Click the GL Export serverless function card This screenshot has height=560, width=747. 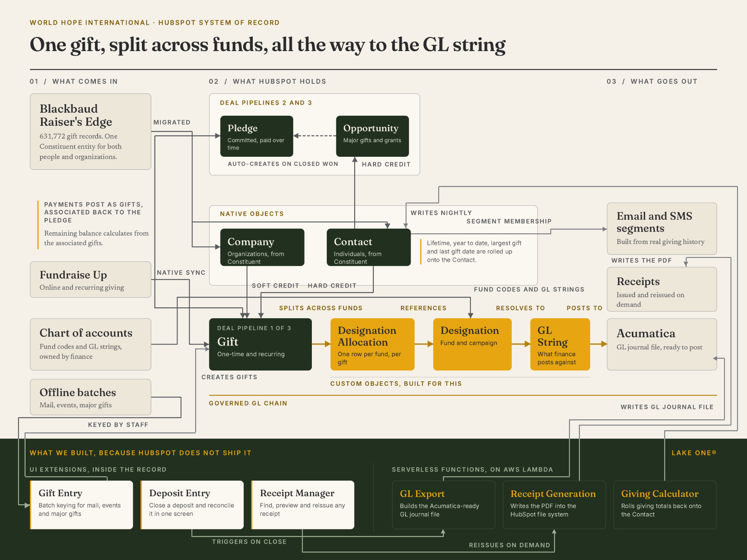(444, 505)
